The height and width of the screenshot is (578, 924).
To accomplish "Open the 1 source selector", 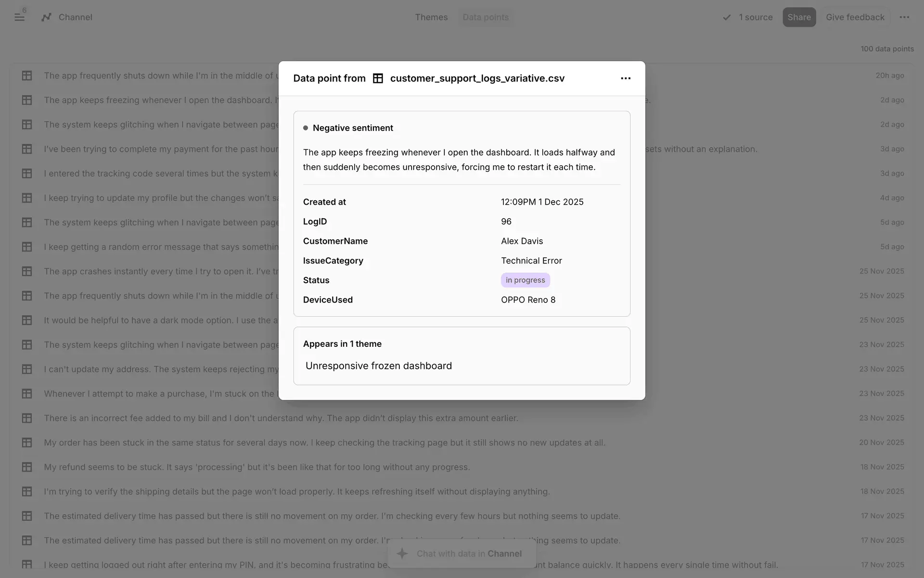I will tap(755, 17).
